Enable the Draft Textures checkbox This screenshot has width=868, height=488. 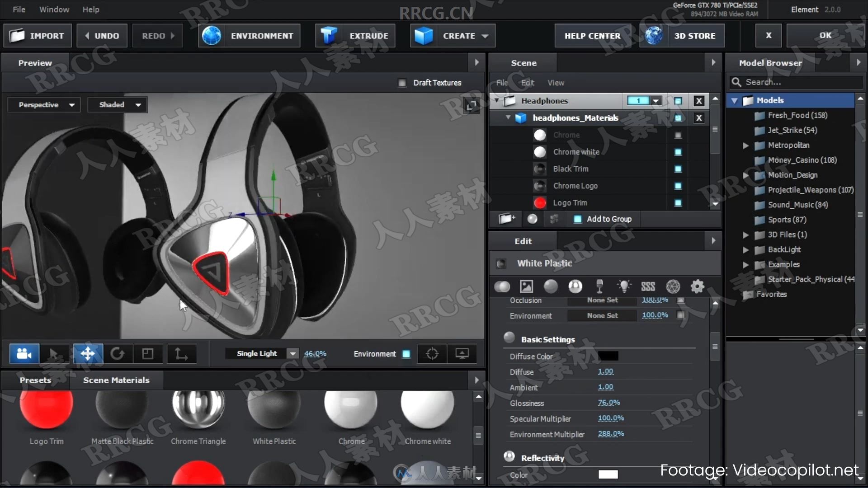pyautogui.click(x=402, y=83)
